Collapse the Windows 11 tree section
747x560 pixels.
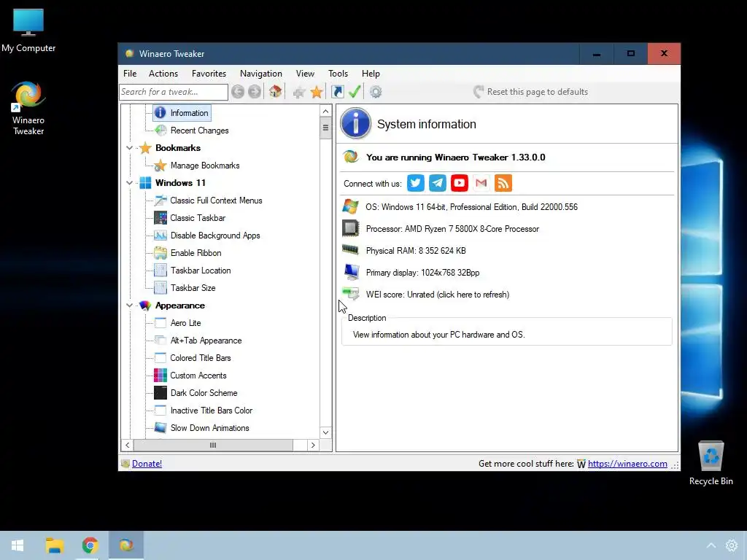click(129, 183)
